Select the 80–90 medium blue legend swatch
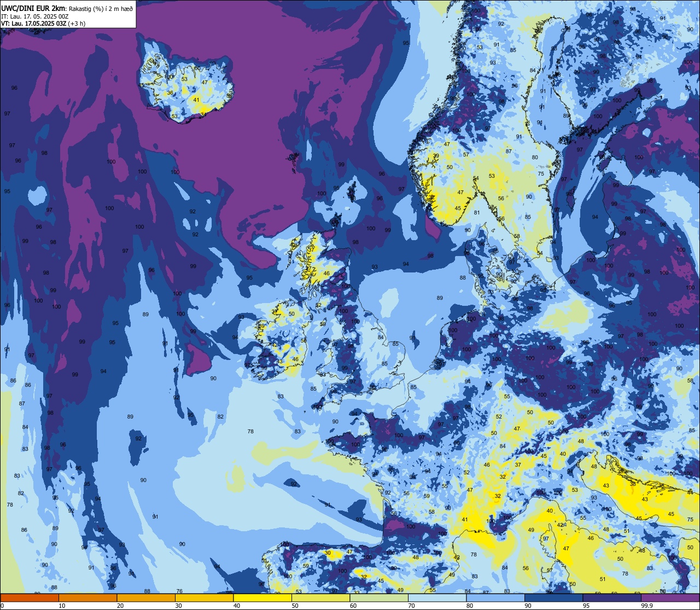This screenshot has height=610, width=700. [495, 597]
